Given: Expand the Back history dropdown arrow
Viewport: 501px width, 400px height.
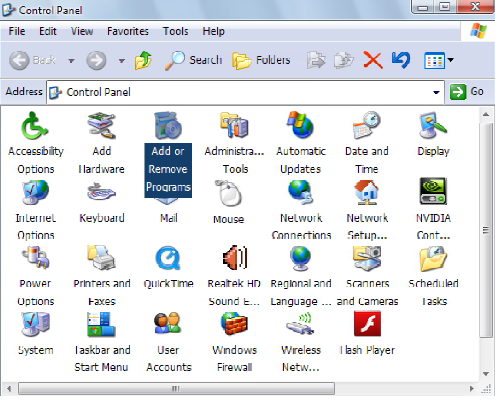Looking at the screenshot, I should pyautogui.click(x=71, y=61).
